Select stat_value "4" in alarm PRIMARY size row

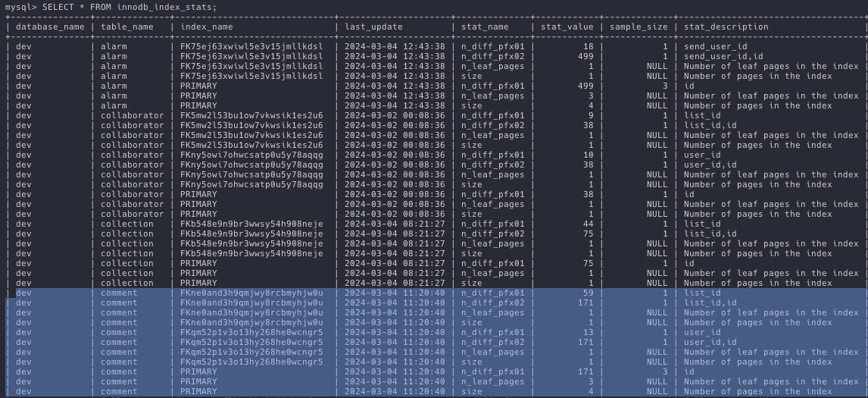[x=591, y=105]
